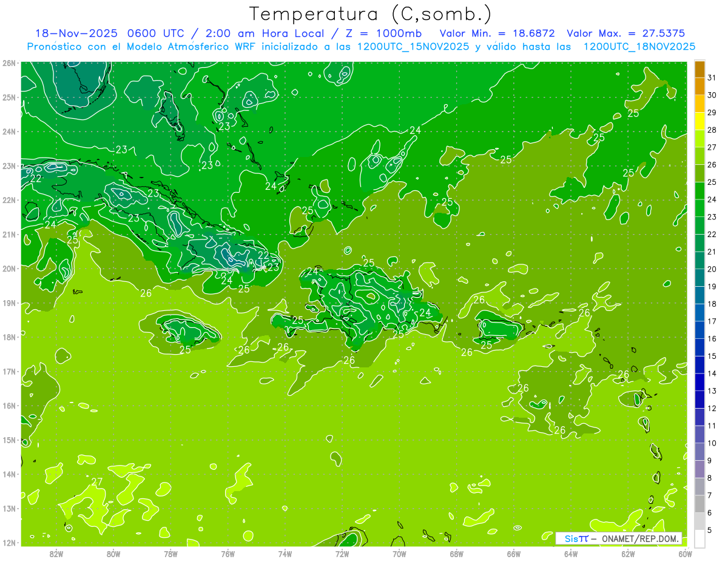
Task: Click the legend value 18
Action: (712, 304)
